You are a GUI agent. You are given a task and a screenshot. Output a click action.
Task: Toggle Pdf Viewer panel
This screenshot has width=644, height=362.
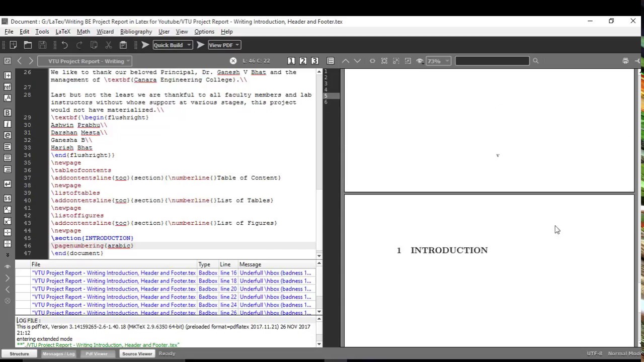[97, 354]
